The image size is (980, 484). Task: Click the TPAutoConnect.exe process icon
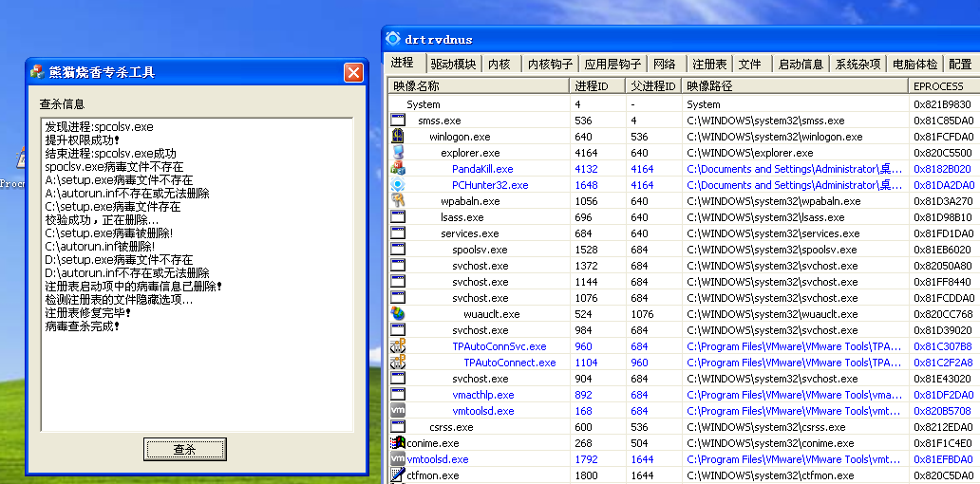(x=398, y=363)
